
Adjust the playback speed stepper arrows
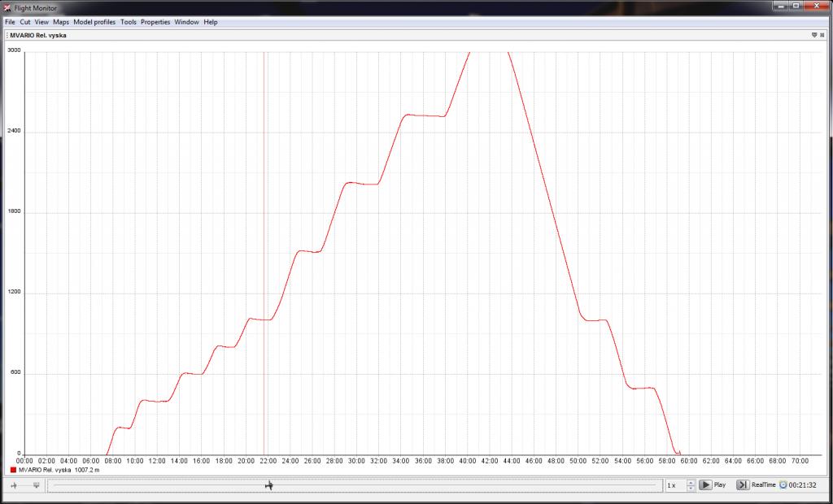coord(691,484)
